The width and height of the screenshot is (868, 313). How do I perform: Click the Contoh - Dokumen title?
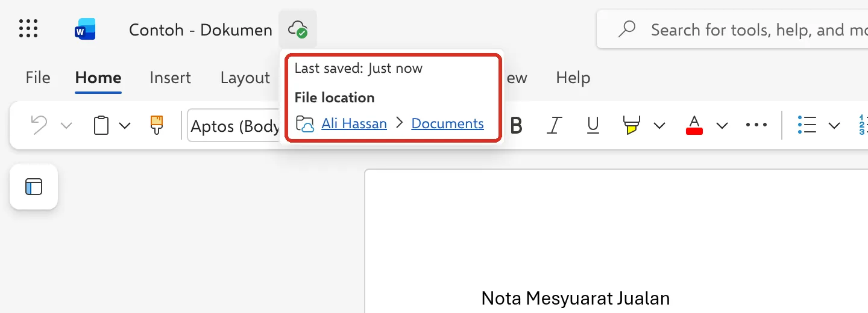pos(201,29)
